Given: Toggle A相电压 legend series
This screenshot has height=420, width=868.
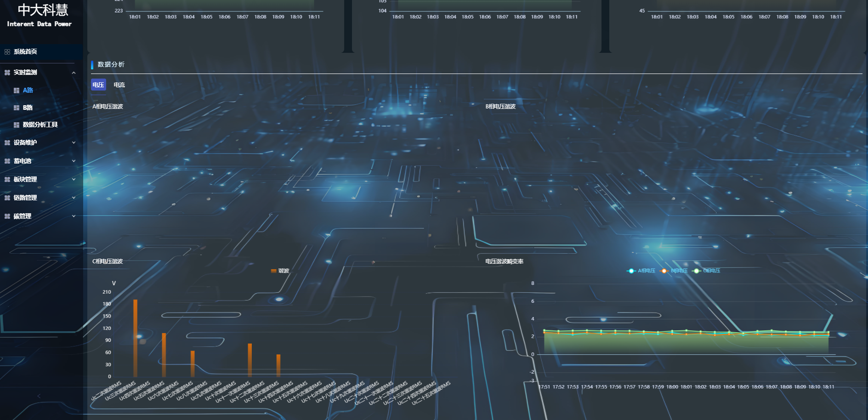Looking at the screenshot, I should (641, 271).
